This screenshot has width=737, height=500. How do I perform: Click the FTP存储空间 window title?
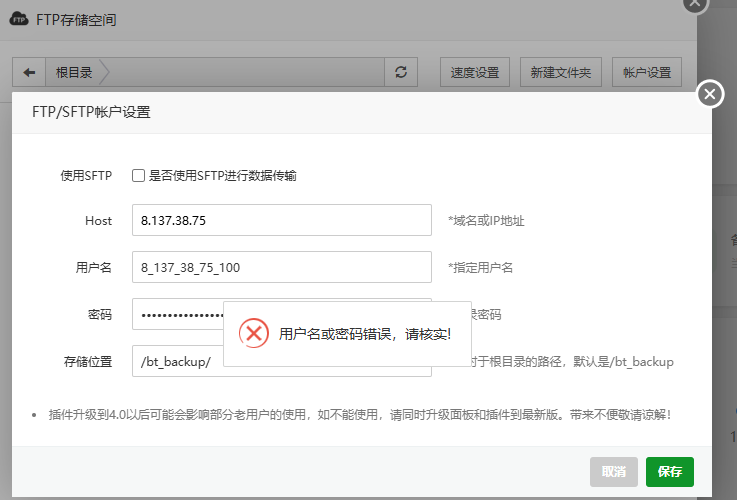pos(76,20)
